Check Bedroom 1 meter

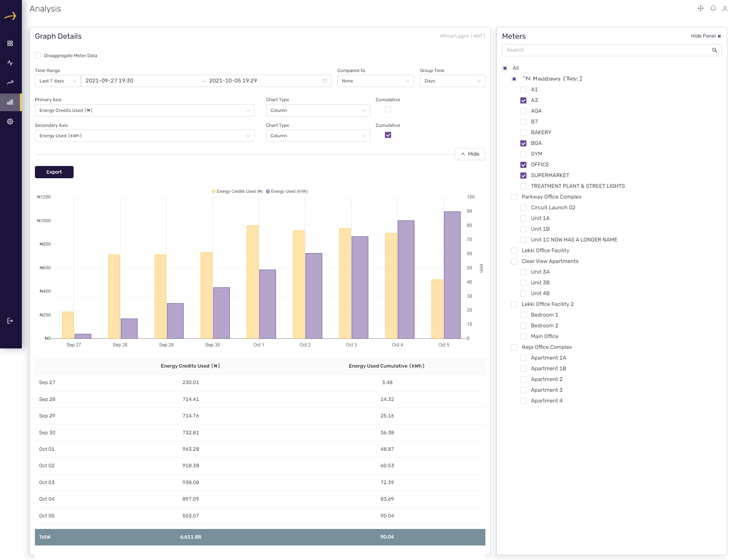523,315
